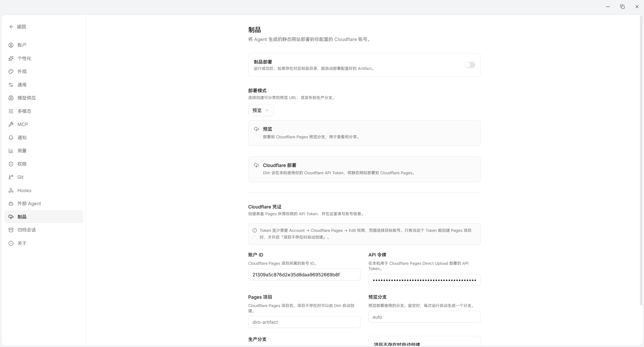Select MCP in the sidebar
This screenshot has height=347, width=644.
[44, 124]
